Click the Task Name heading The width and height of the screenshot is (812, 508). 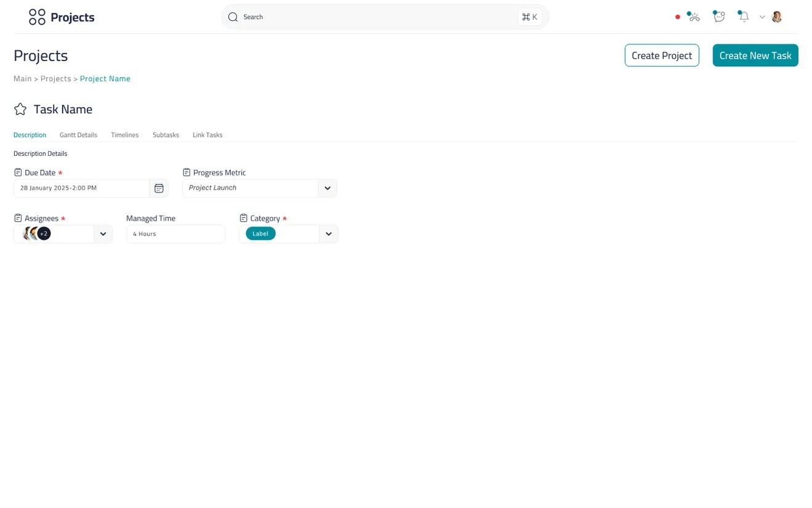tap(63, 110)
